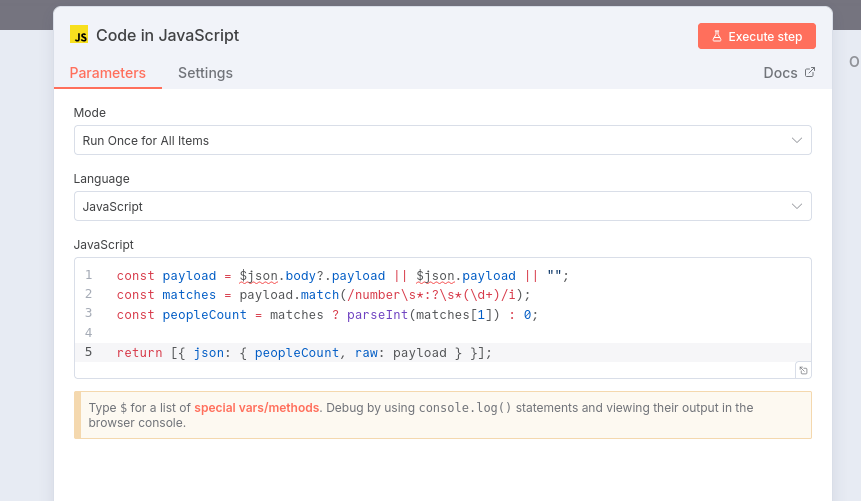This screenshot has height=501, width=861.
Task: Follow the 'special vars/methods' link
Action: click(x=257, y=408)
